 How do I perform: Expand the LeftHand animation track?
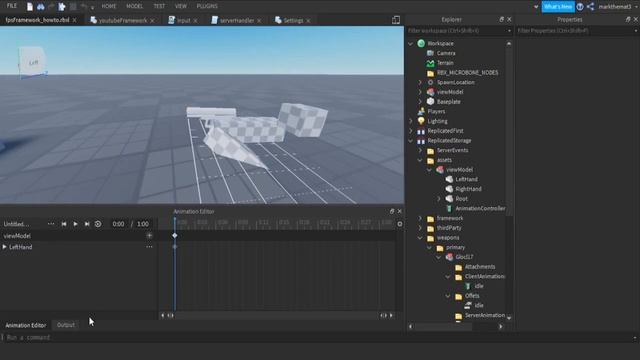[4, 247]
